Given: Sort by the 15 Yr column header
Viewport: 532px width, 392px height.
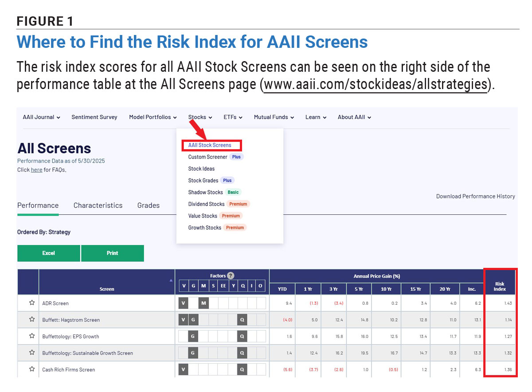Looking at the screenshot, I should [x=415, y=289].
